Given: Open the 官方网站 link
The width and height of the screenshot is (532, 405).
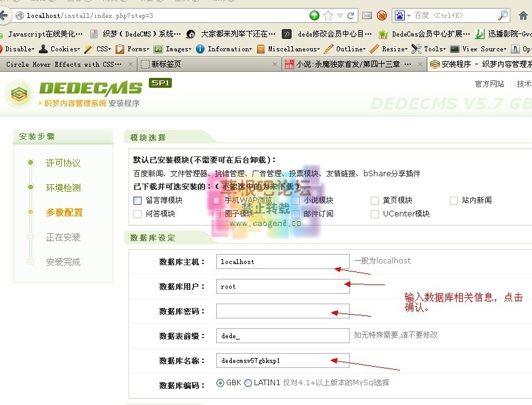Looking at the screenshot, I should [x=489, y=84].
